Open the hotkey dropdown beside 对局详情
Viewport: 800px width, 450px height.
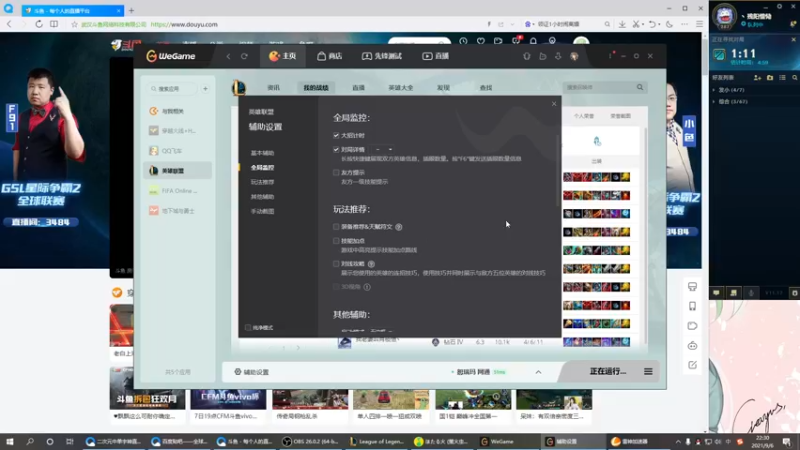pos(383,149)
